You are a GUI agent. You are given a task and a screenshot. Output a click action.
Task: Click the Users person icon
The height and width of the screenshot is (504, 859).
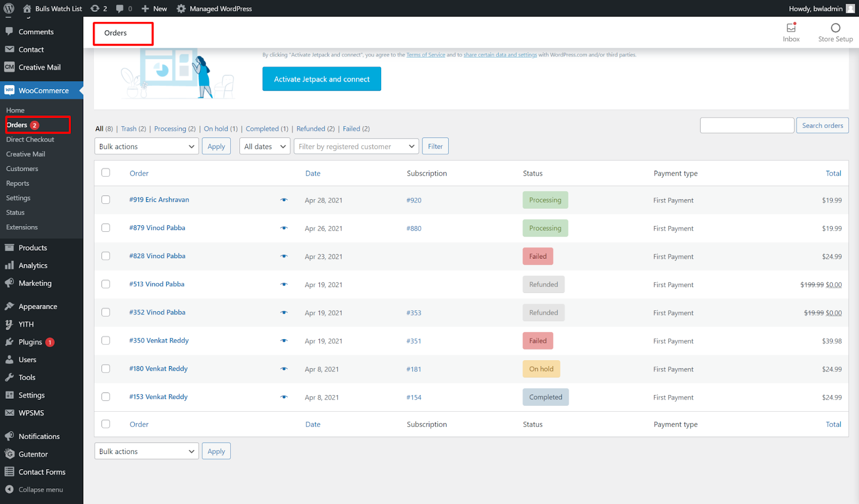point(9,360)
